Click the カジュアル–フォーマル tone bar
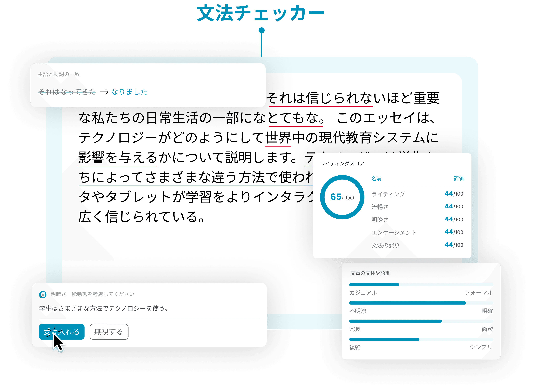Image resolution: width=533 pixels, height=392 pixels. 421,285
